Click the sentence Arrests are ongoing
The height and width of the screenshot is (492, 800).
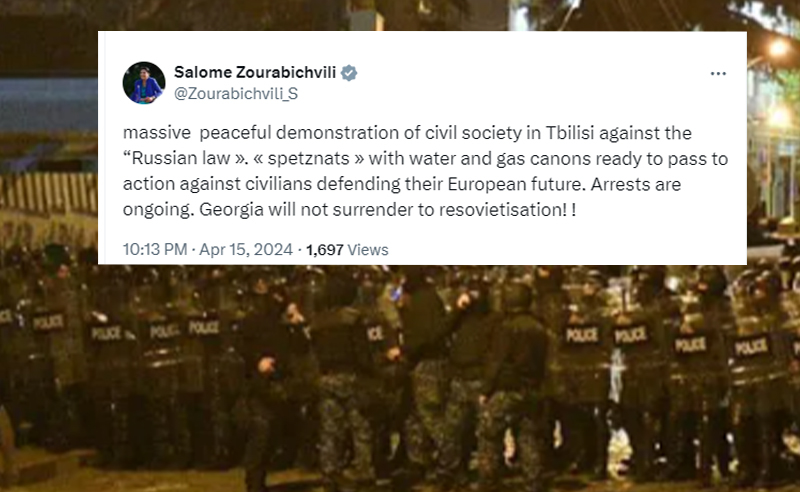(x=402, y=196)
